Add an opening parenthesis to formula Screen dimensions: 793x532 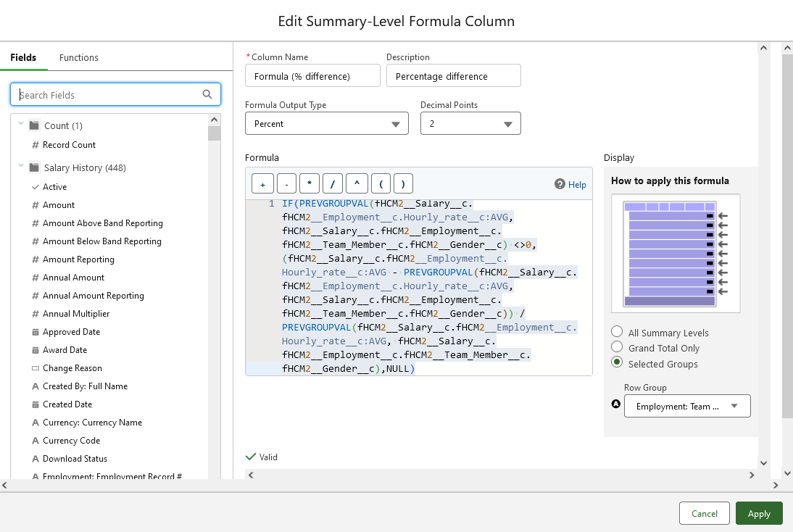pyautogui.click(x=380, y=184)
